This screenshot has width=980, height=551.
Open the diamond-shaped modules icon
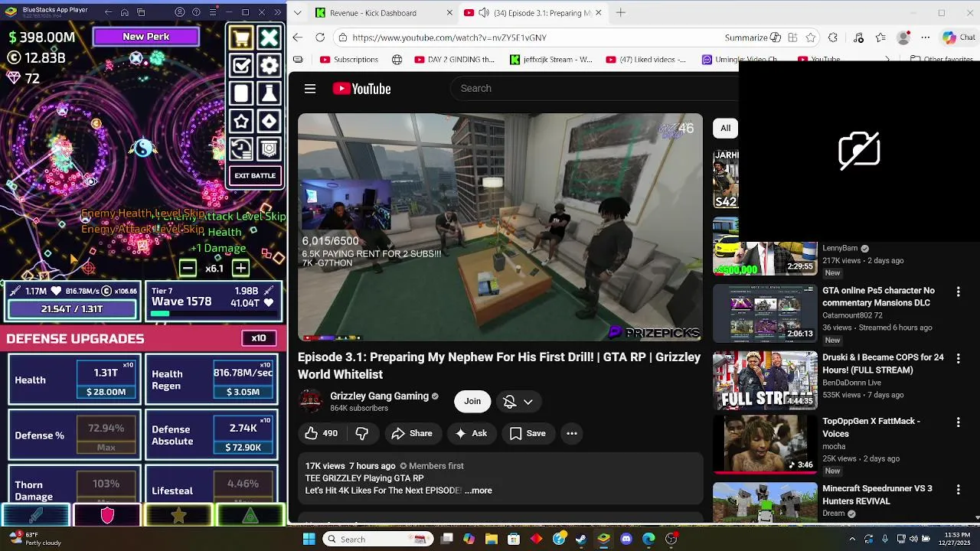click(x=269, y=121)
